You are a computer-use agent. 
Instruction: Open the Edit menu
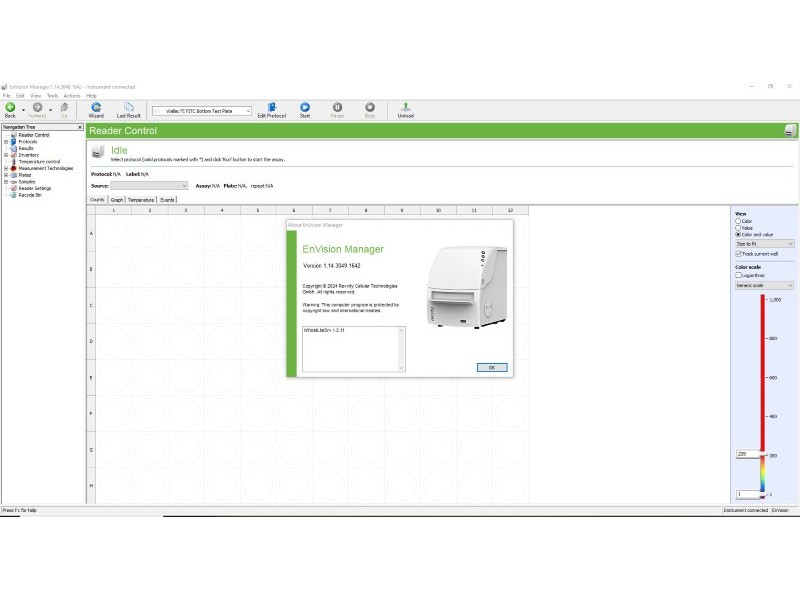[x=20, y=95]
